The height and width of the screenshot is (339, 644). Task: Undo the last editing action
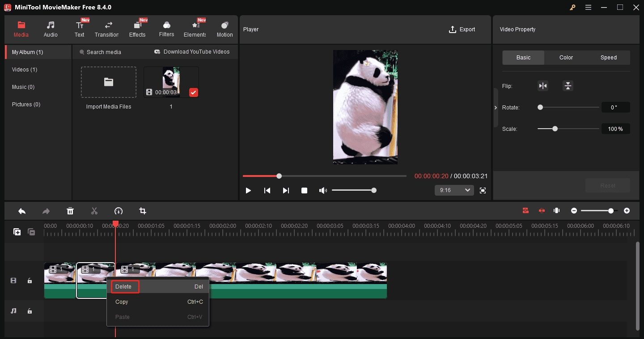click(22, 211)
